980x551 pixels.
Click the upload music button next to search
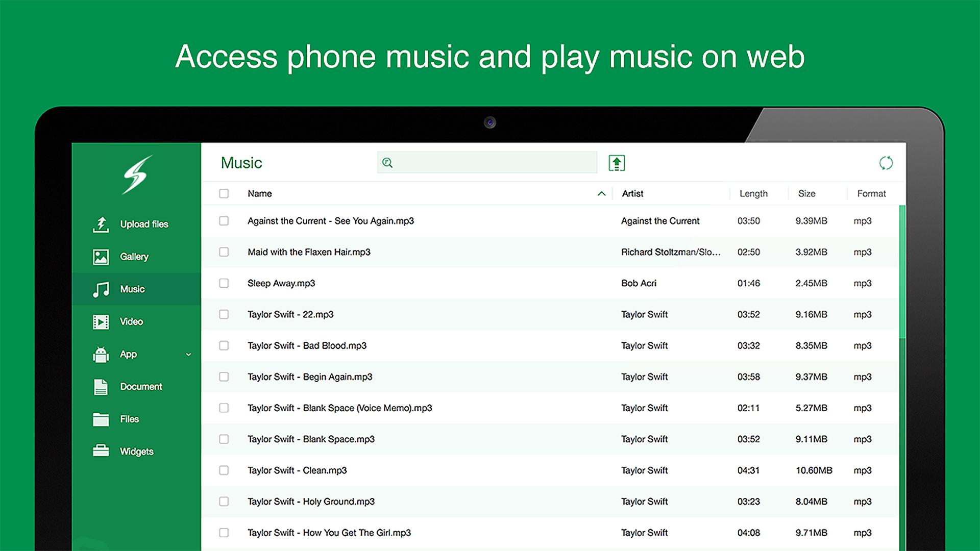point(617,163)
